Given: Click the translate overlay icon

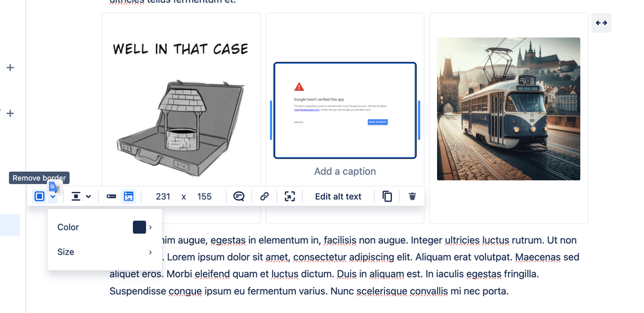Looking at the screenshot, I should 55,187.
